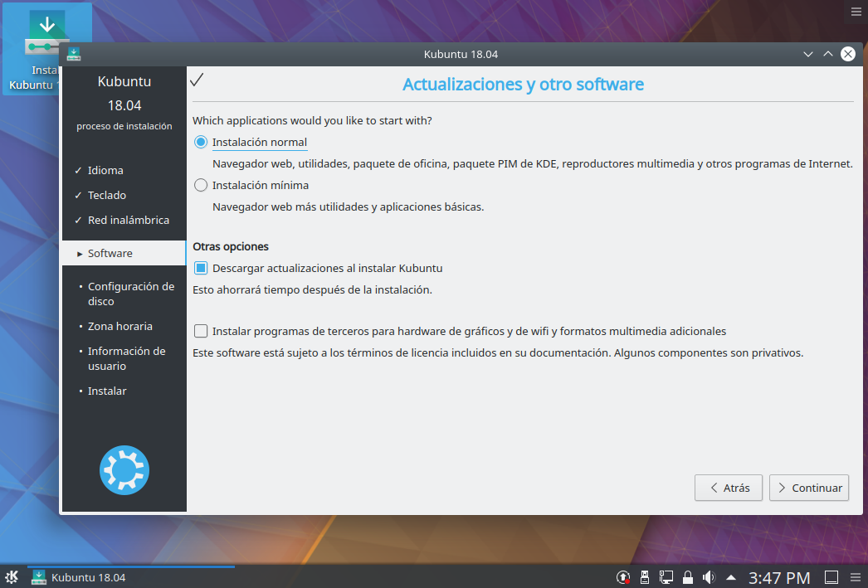This screenshot has width=868, height=588.
Task: Click the installer icon in the title bar
Action: [x=74, y=54]
